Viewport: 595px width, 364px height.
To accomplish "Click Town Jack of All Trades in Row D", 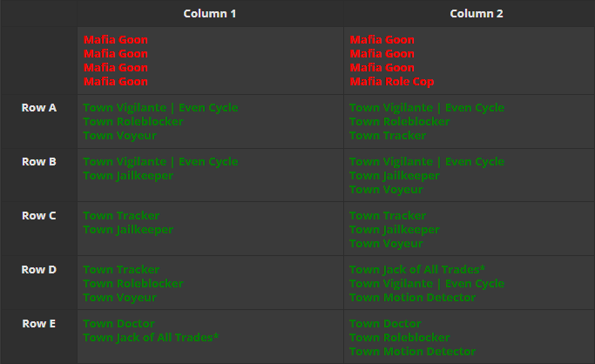I will pyautogui.click(x=417, y=270).
